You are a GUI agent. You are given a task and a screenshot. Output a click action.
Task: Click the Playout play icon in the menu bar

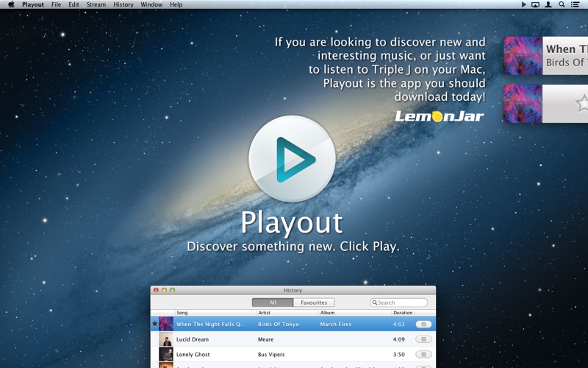click(523, 4)
